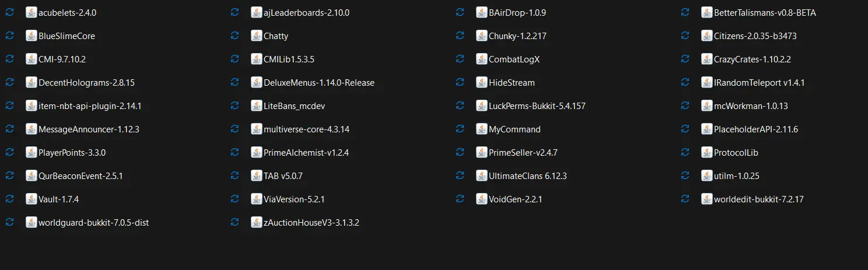Click the jar icon of Vault-1.7.4
This screenshot has width=868, height=270.
[x=31, y=199]
